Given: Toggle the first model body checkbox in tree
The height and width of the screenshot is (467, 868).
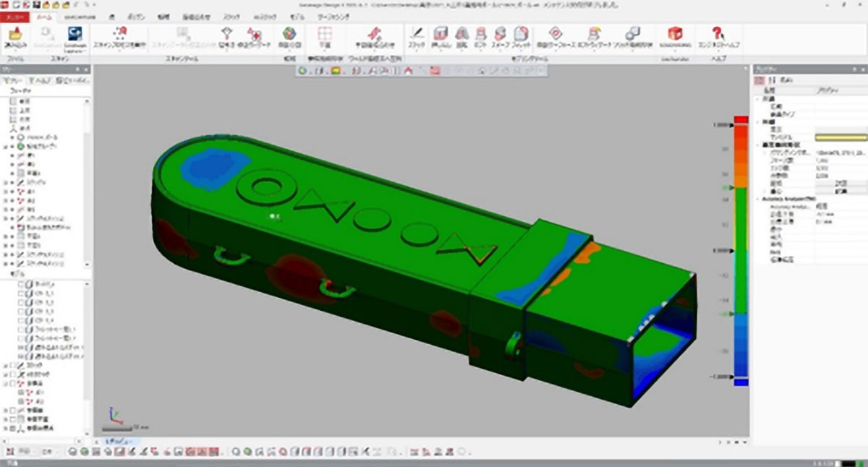Looking at the screenshot, I should 21,284.
